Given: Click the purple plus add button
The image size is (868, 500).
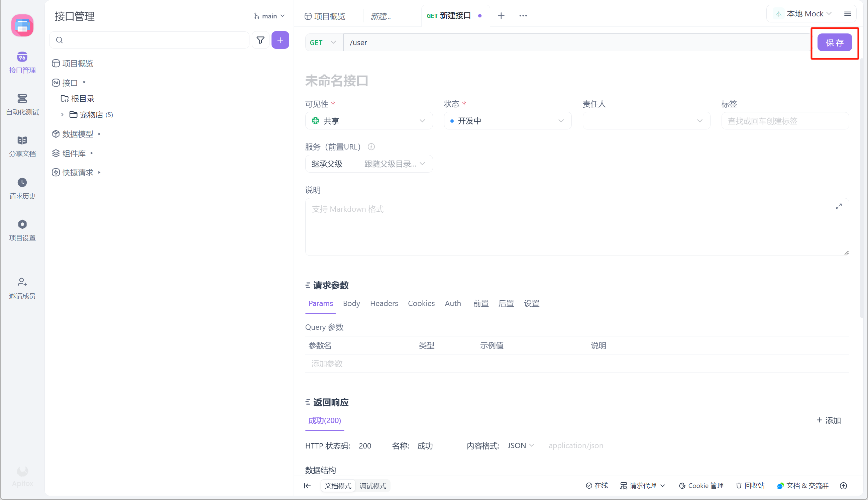Looking at the screenshot, I should (280, 40).
